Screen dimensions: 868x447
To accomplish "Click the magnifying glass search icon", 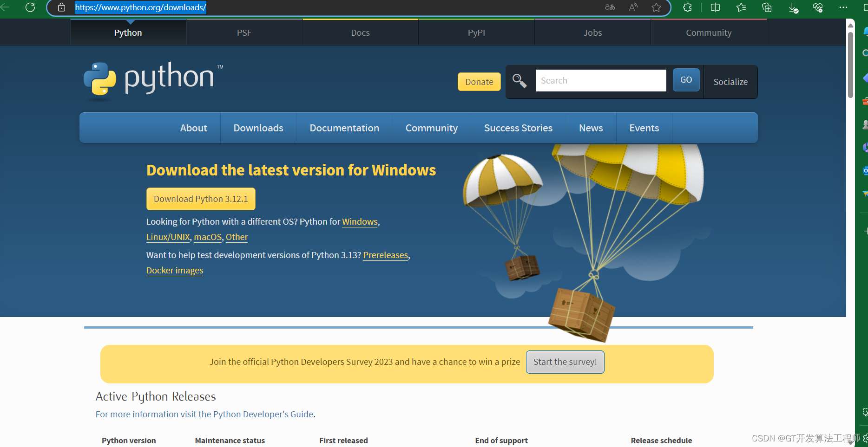I will pos(519,81).
